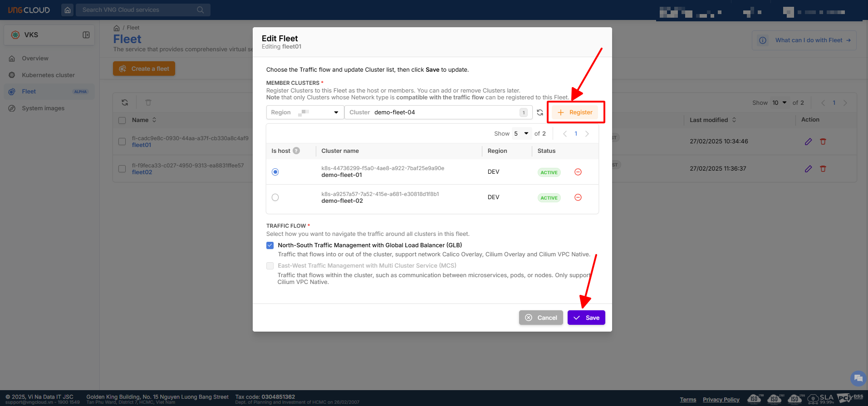Collapse the VKS sidebar panel icon
Viewport: 868px width, 406px height.
(x=86, y=35)
